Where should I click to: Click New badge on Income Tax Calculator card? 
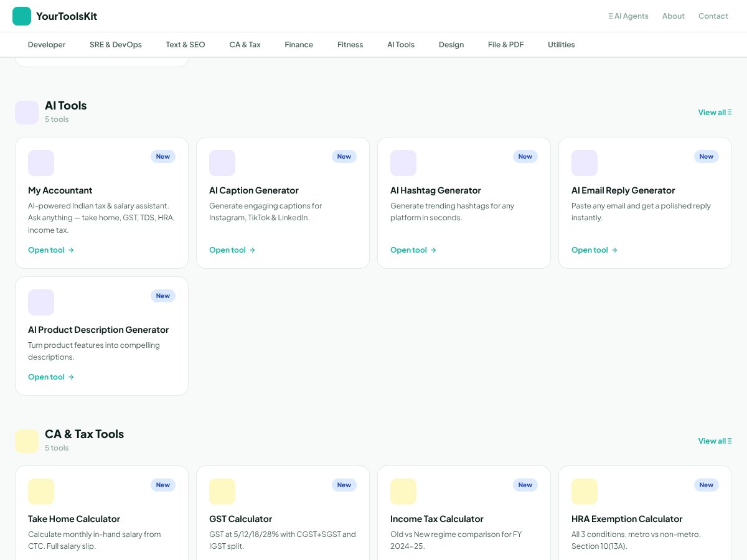point(525,485)
